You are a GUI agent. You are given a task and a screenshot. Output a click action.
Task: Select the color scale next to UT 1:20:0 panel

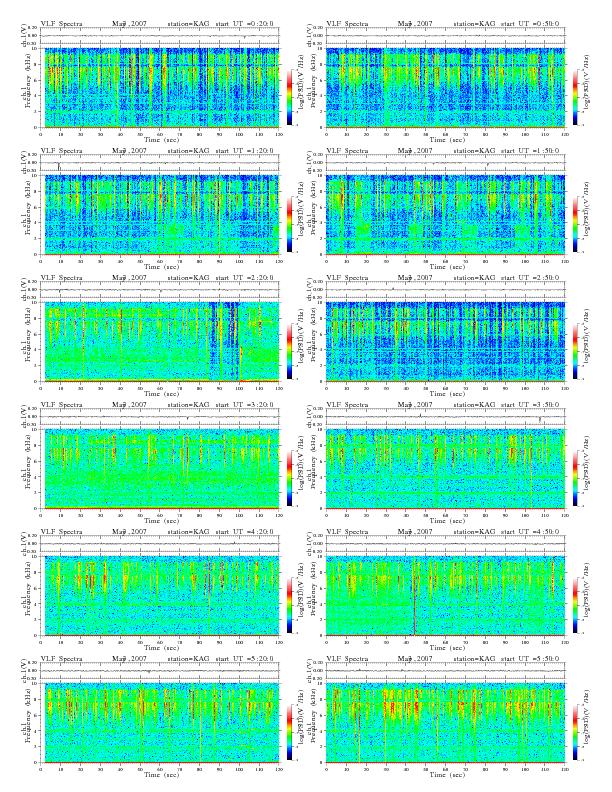[x=289, y=224]
